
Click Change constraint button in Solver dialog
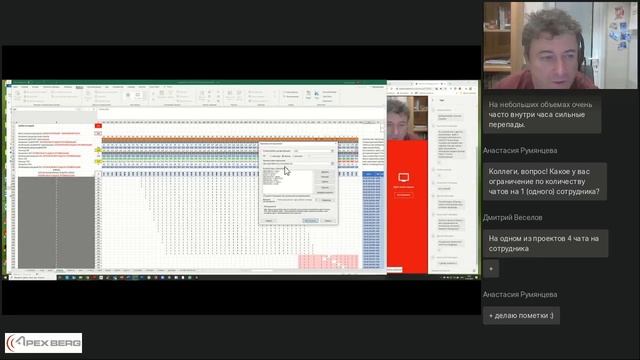[x=325, y=177]
